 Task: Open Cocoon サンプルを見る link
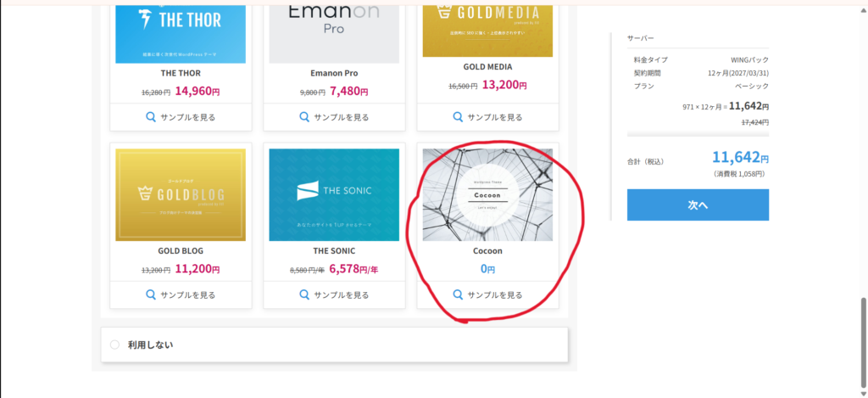pos(495,294)
